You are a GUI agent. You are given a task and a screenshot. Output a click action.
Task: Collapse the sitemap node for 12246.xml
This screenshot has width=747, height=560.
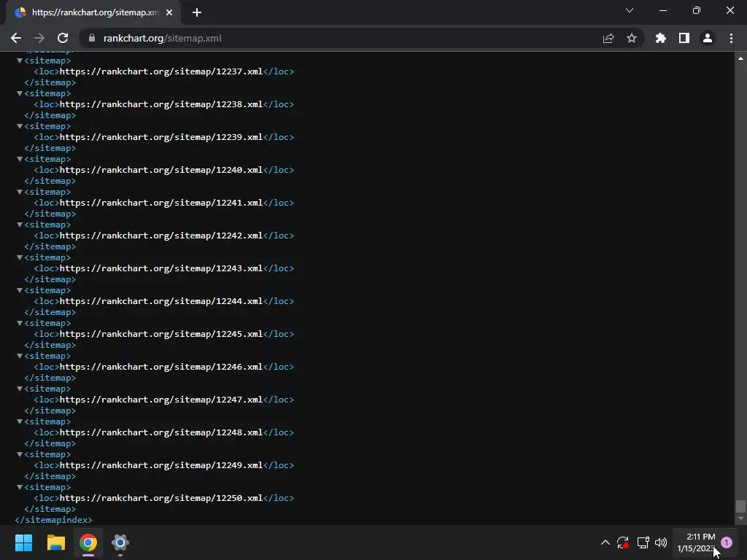[20, 356]
